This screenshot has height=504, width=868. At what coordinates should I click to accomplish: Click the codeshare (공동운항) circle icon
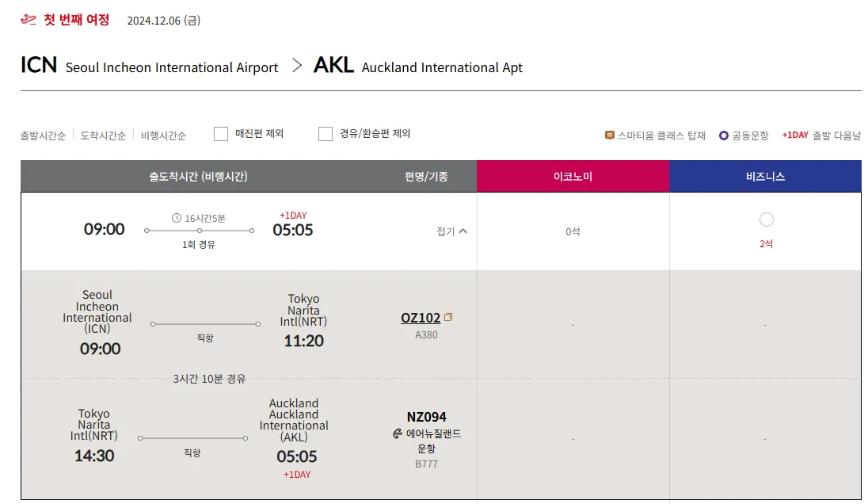(723, 136)
